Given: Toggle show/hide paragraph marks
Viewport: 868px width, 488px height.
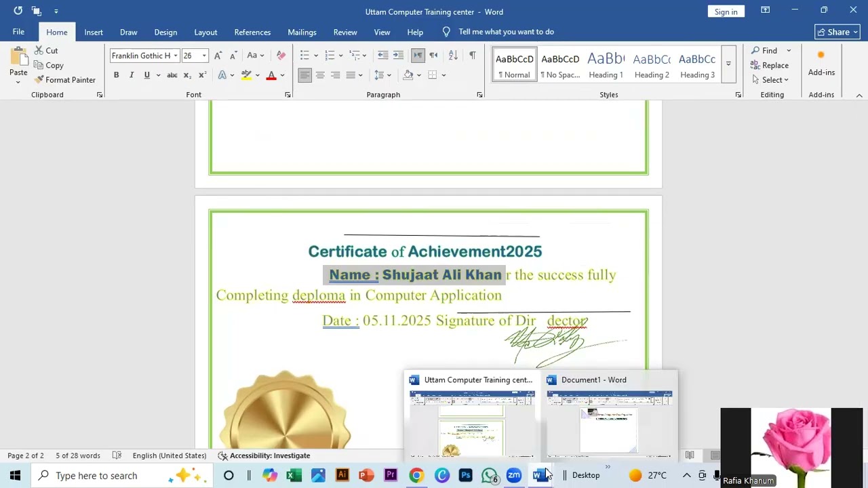Looking at the screenshot, I should 473,56.
